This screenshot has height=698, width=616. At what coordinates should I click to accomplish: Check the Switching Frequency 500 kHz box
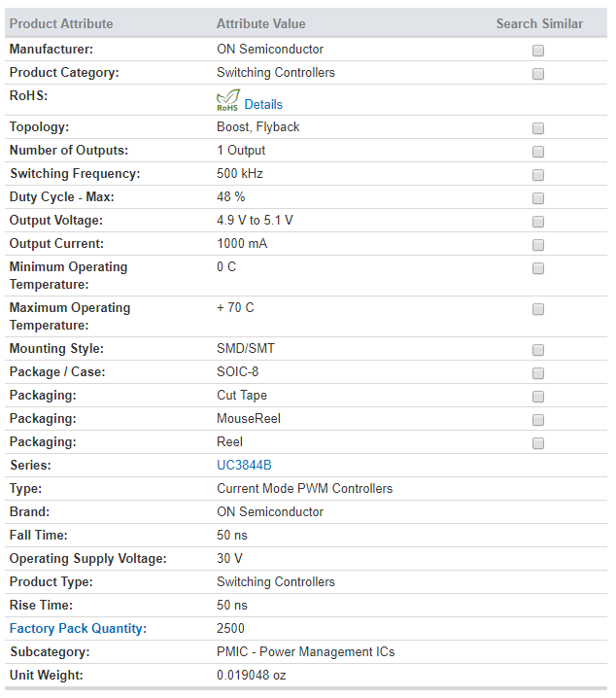click(x=538, y=175)
